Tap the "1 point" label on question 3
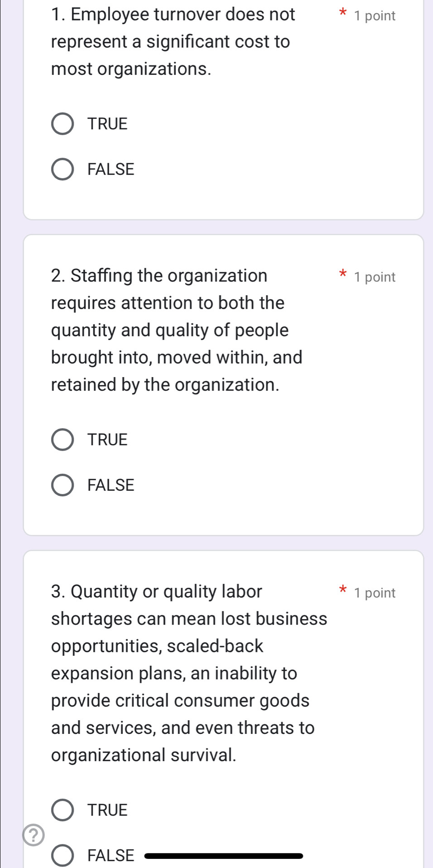 375,593
